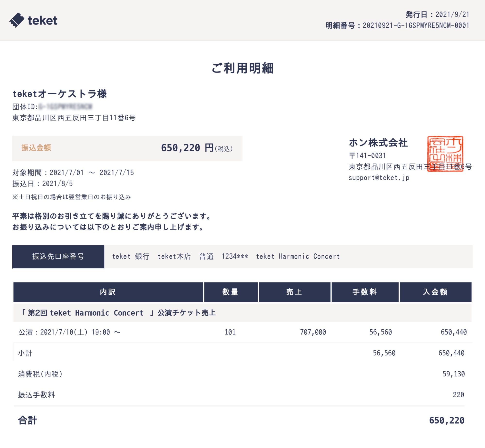Screen dimensions: 485x448
Task: Select the 公演：2021/7/10(土) 19:00 entry
Action: pyautogui.click(x=69, y=332)
